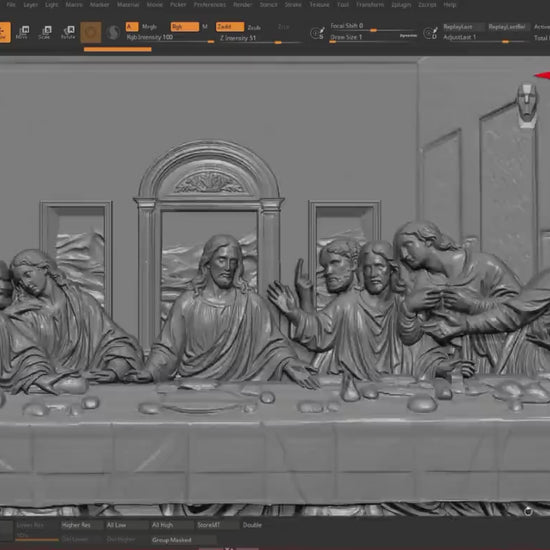Adjust the Rgb Intensity slider
550x550 pixels.
[x=170, y=38]
